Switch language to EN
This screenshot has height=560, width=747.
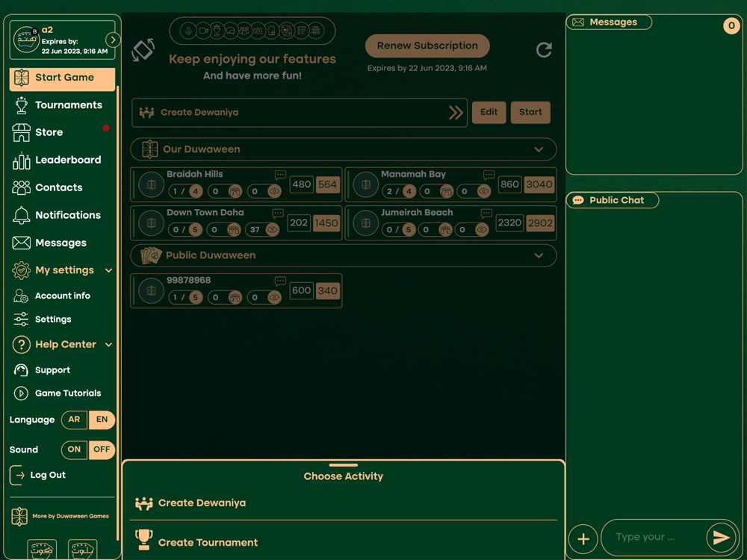click(102, 420)
